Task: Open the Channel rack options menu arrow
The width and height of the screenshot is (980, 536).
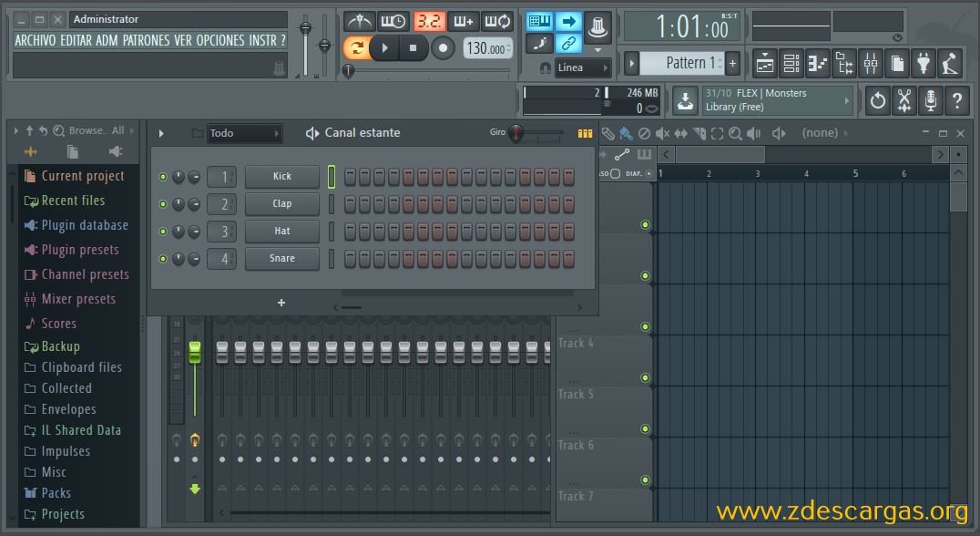Action: [161, 133]
